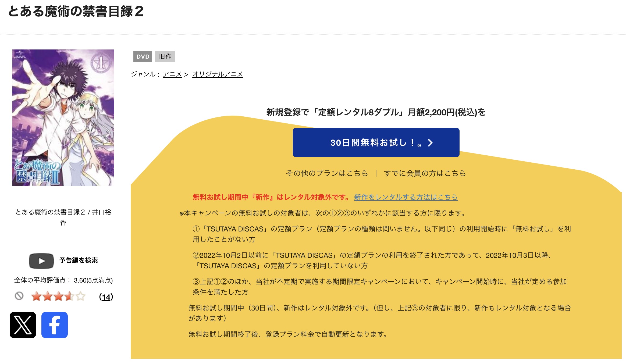
Task: Open the (14) reviews count link
Action: tap(106, 297)
